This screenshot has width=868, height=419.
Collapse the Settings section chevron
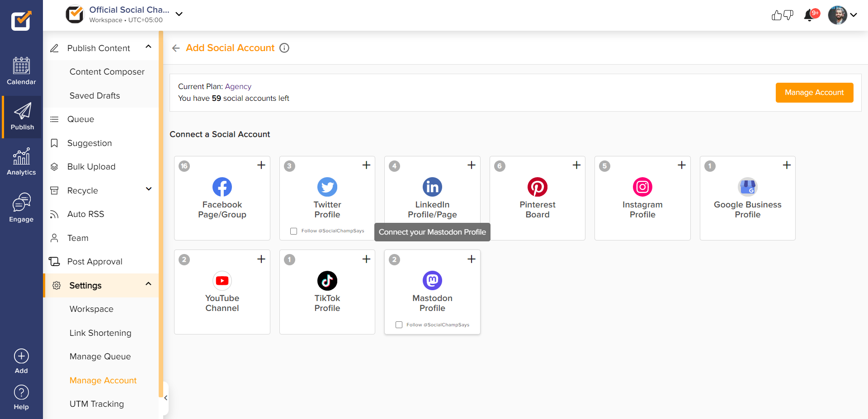click(x=148, y=284)
